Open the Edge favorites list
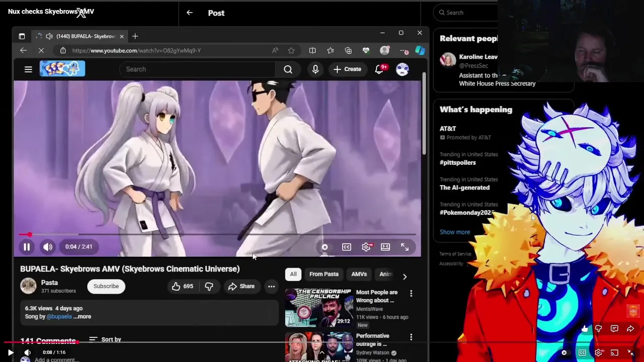This screenshot has width=644, height=362. click(x=331, y=50)
